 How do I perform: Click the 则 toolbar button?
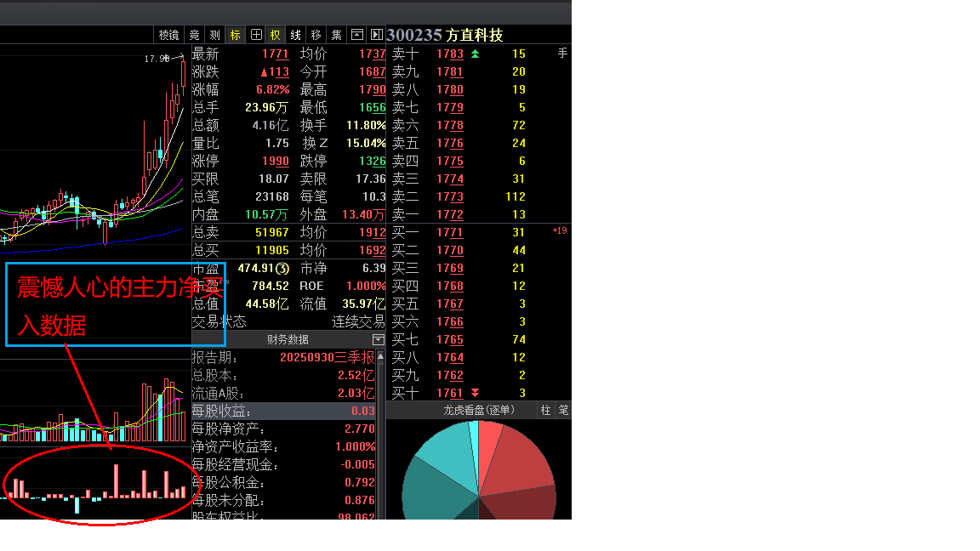(x=214, y=35)
